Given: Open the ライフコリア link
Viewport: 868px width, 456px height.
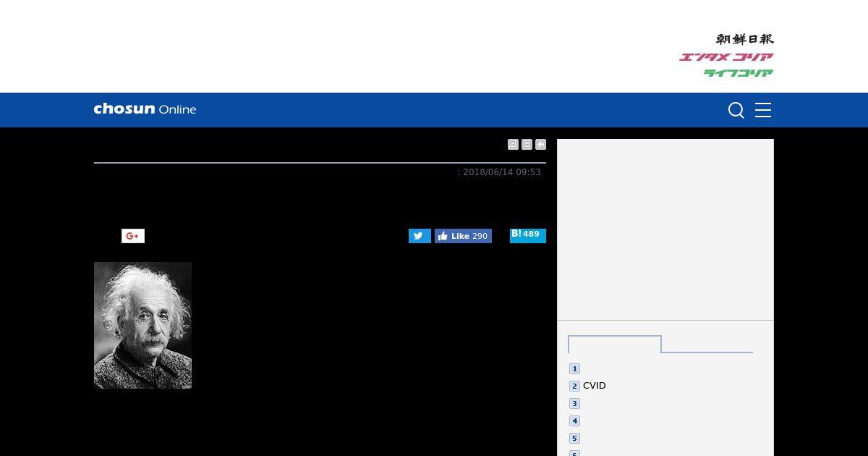Looking at the screenshot, I should pyautogui.click(x=739, y=73).
